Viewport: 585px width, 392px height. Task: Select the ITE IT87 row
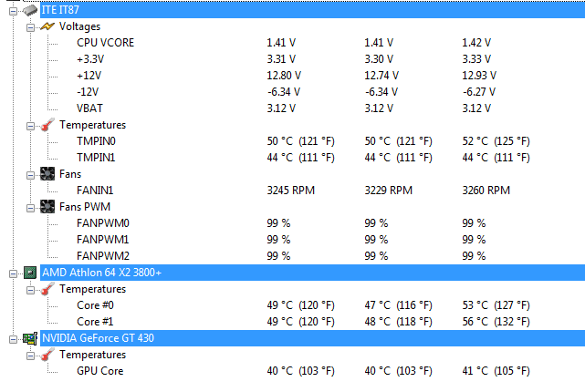(x=312, y=10)
